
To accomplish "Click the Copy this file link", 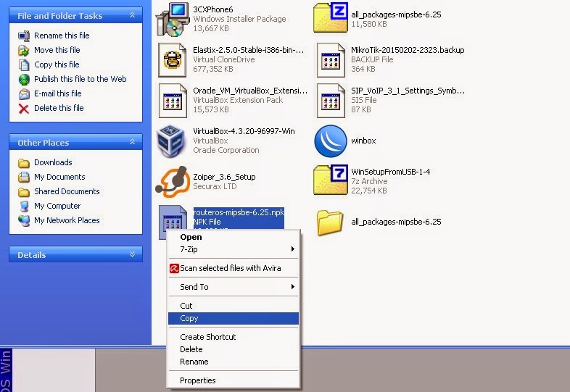I will click(57, 64).
